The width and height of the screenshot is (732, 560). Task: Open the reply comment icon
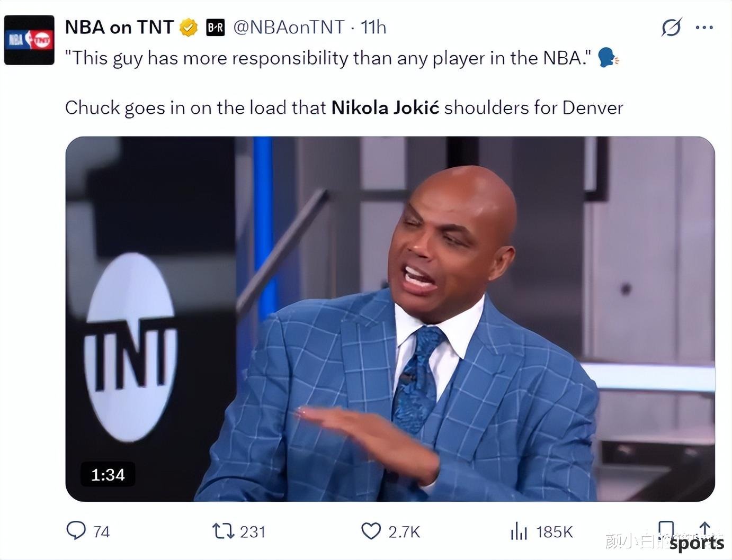click(x=76, y=530)
